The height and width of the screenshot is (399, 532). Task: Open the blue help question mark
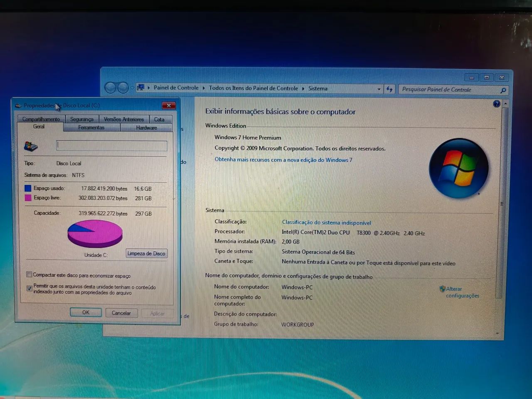pos(496,104)
